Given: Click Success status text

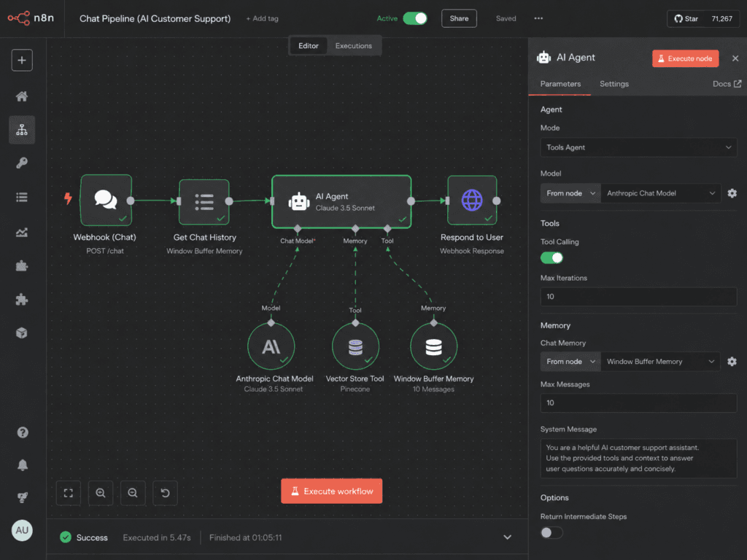Looking at the screenshot, I should pyautogui.click(x=92, y=537).
